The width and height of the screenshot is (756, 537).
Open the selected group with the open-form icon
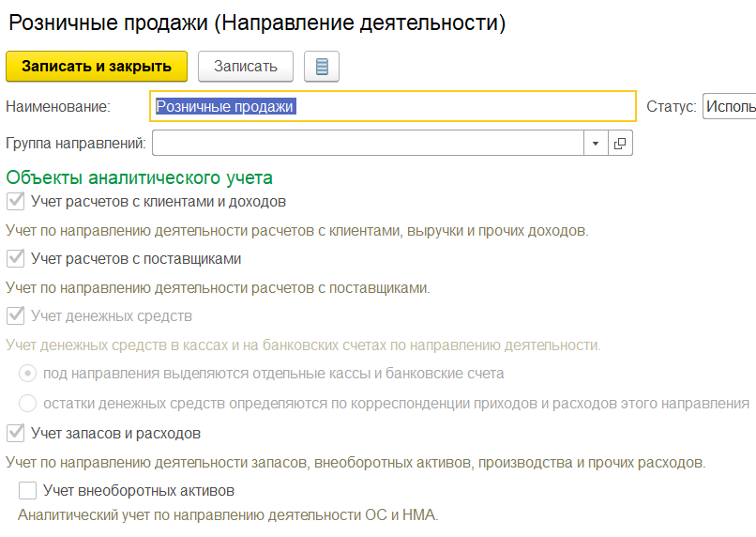tap(620, 143)
